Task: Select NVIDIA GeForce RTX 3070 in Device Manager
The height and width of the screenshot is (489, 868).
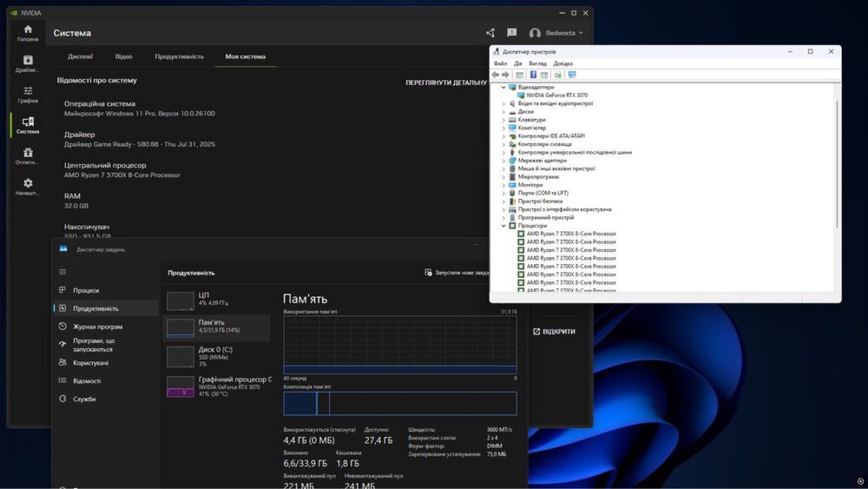Action: pos(557,96)
